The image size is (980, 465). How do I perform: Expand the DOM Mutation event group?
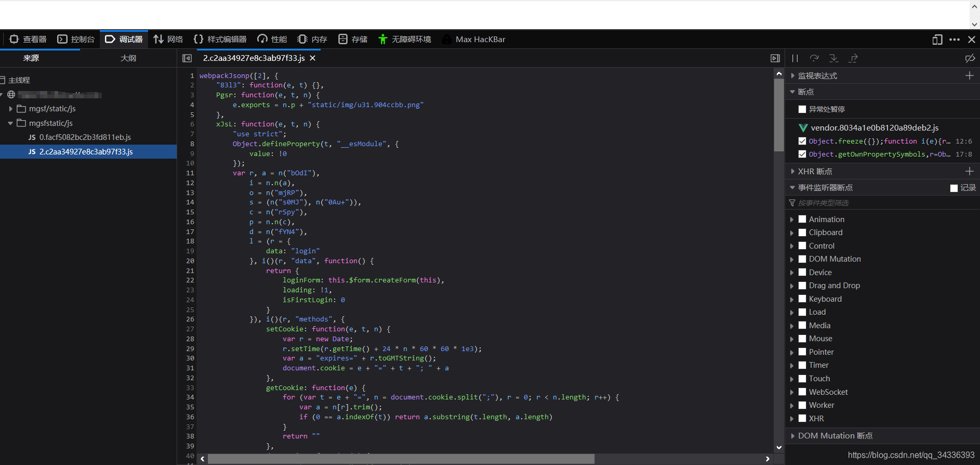coord(792,259)
